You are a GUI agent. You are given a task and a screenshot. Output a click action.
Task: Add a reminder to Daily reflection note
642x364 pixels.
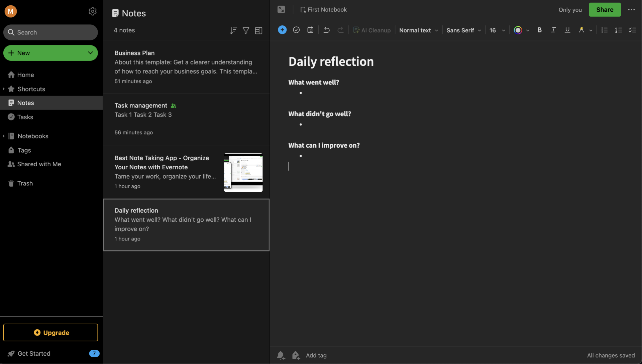pyautogui.click(x=281, y=355)
